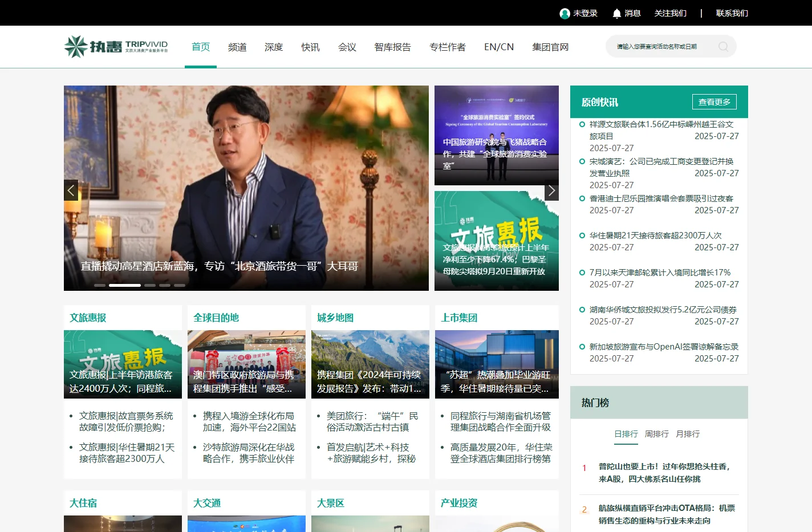The image size is (812, 532).
Task: Open 文旅惠报 section heading
Action: (88, 318)
